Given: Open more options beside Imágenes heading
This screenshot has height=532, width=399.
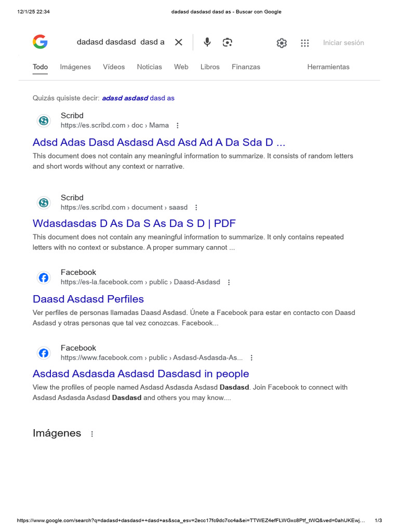Looking at the screenshot, I should pos(92,434).
